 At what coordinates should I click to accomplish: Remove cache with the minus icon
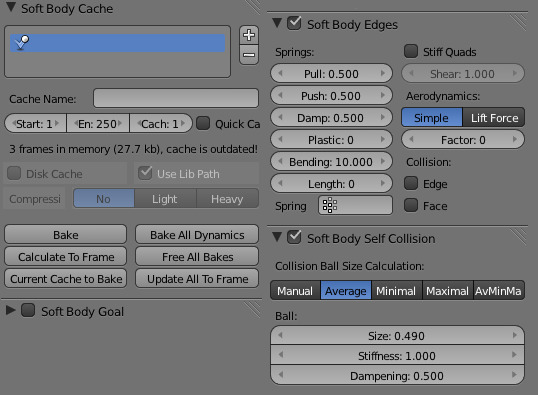(x=249, y=55)
